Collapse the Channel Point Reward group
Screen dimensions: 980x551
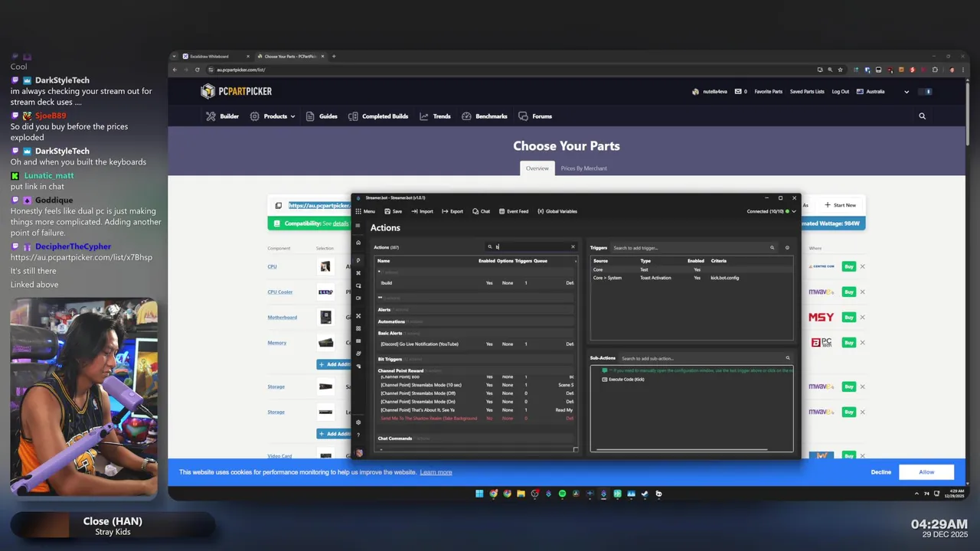475,371
